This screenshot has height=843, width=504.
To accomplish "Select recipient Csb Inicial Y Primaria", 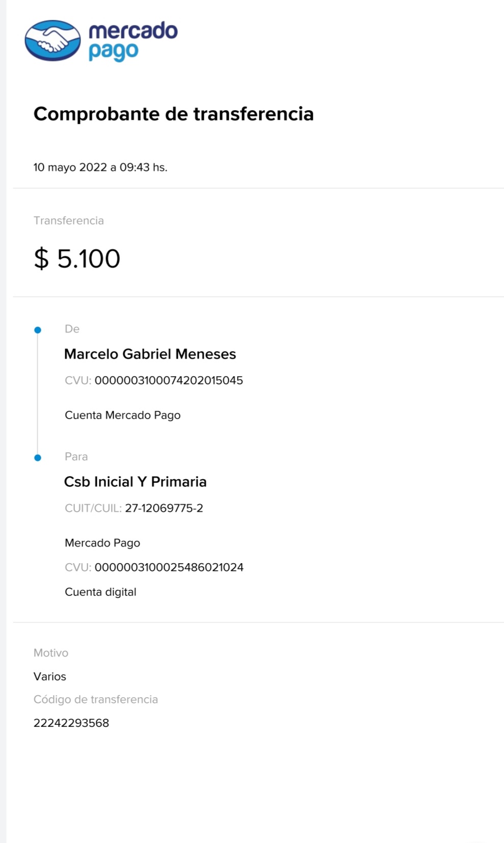I will coord(135,482).
